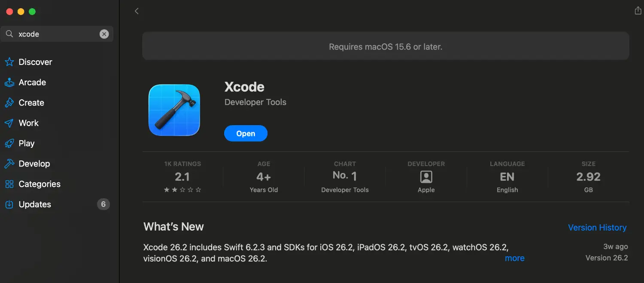This screenshot has height=283, width=644.
Task: Click the Develop hammer icon
Action: [9, 164]
